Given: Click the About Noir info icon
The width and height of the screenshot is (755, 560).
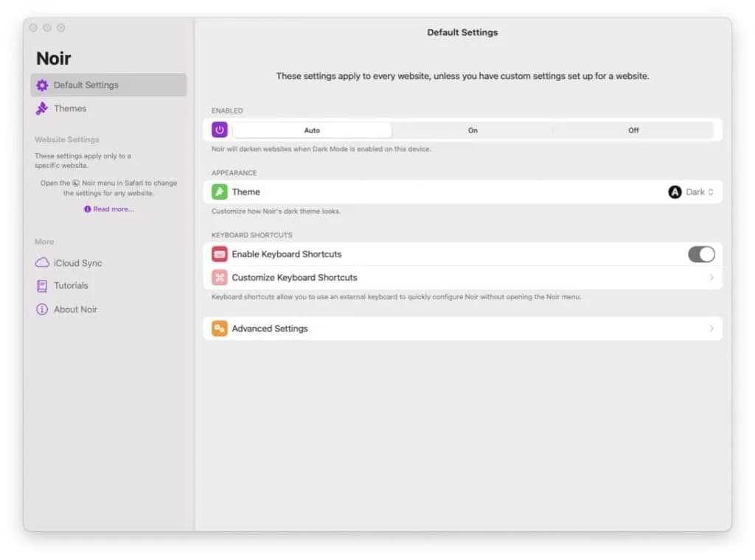Looking at the screenshot, I should point(44,309).
